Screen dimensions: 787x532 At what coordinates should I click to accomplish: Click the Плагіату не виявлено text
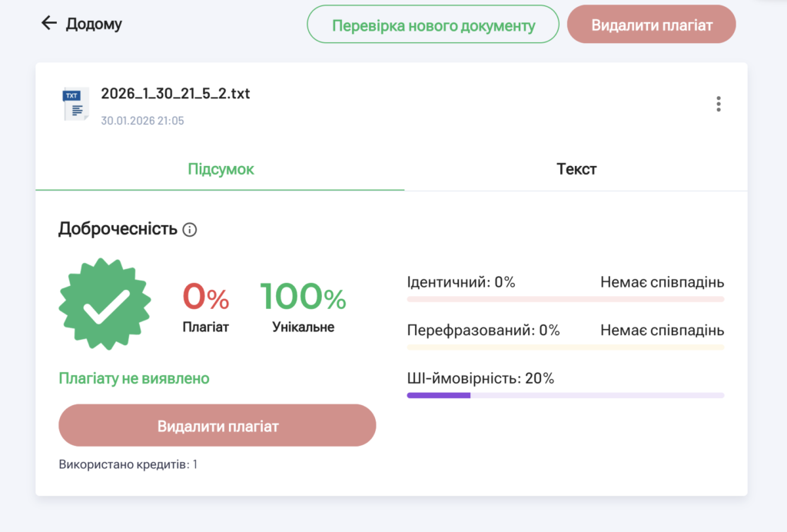(134, 378)
